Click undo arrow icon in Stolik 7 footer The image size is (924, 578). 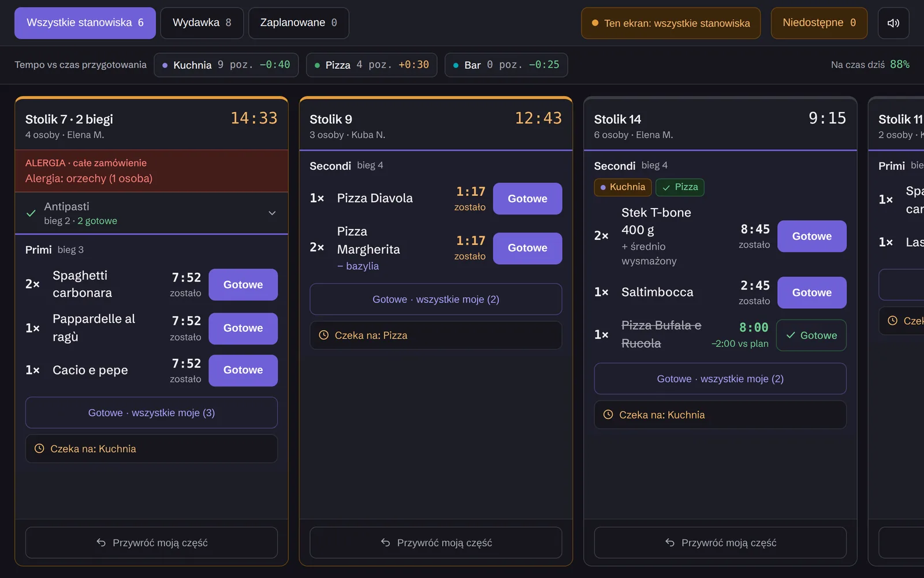(101, 543)
